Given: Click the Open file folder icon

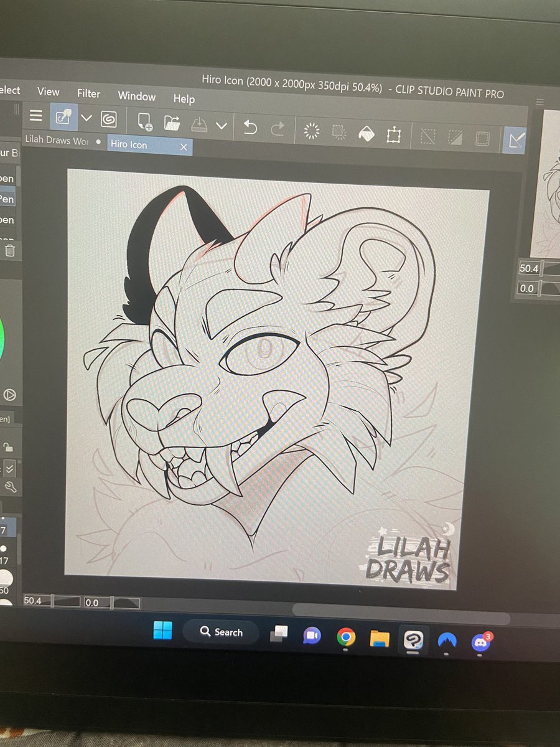Looking at the screenshot, I should click(x=172, y=123).
